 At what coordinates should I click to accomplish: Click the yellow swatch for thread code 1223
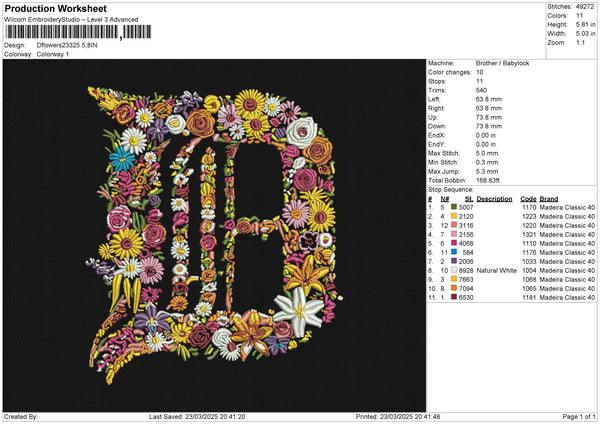pyautogui.click(x=454, y=216)
